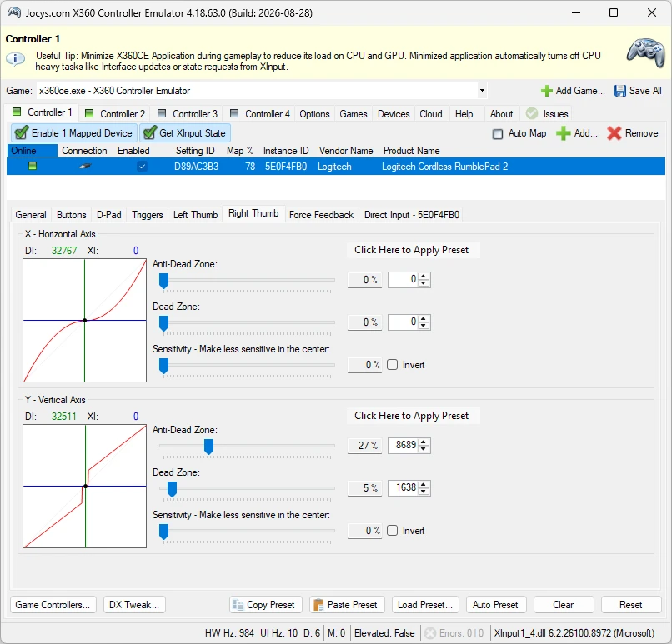This screenshot has width=672, height=644.
Task: Click the Y axis Anti-Dead Zone slider handle
Action: tap(208, 447)
